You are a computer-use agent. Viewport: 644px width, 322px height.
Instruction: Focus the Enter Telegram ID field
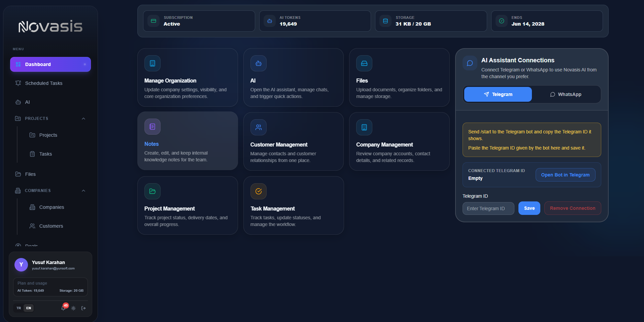click(x=488, y=208)
